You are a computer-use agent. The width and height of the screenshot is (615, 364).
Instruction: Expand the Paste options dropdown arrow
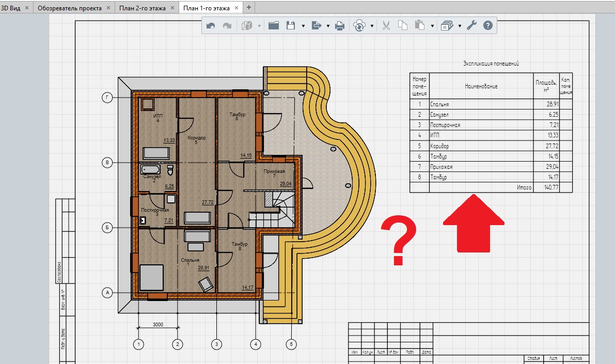(x=432, y=26)
